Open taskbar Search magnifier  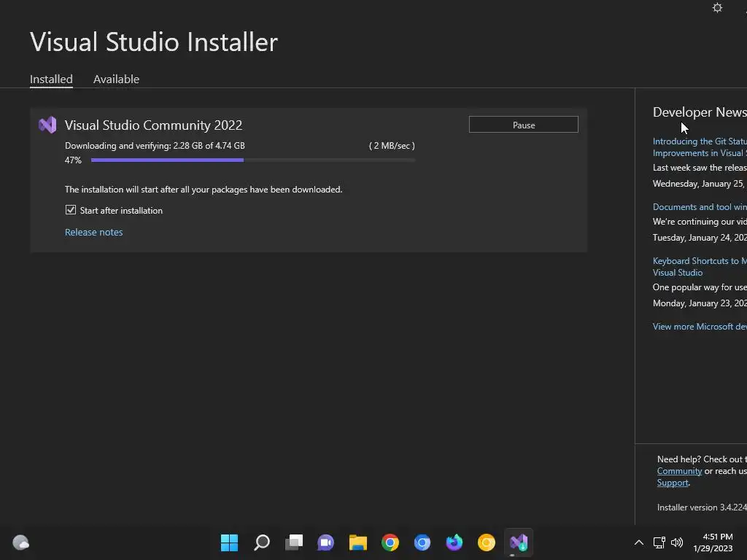[x=262, y=542]
